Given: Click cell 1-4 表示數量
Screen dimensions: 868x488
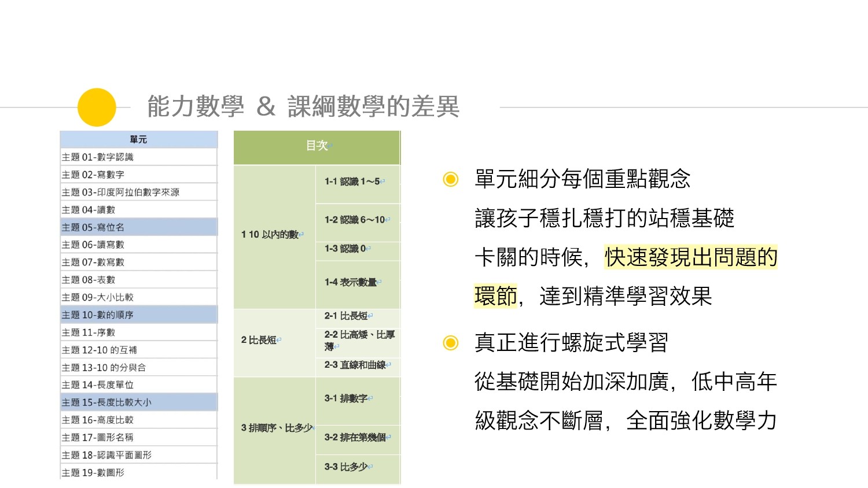Looking at the screenshot, I should pyautogui.click(x=358, y=284).
